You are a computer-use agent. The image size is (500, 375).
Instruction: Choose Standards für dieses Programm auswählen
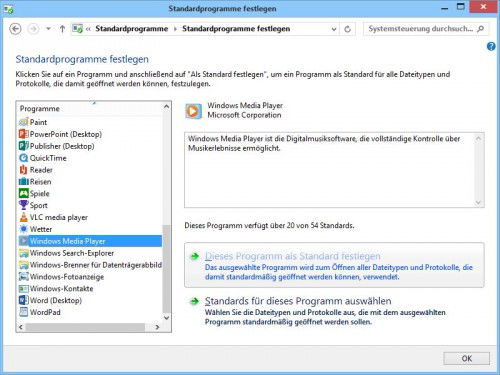pyautogui.click(x=298, y=301)
